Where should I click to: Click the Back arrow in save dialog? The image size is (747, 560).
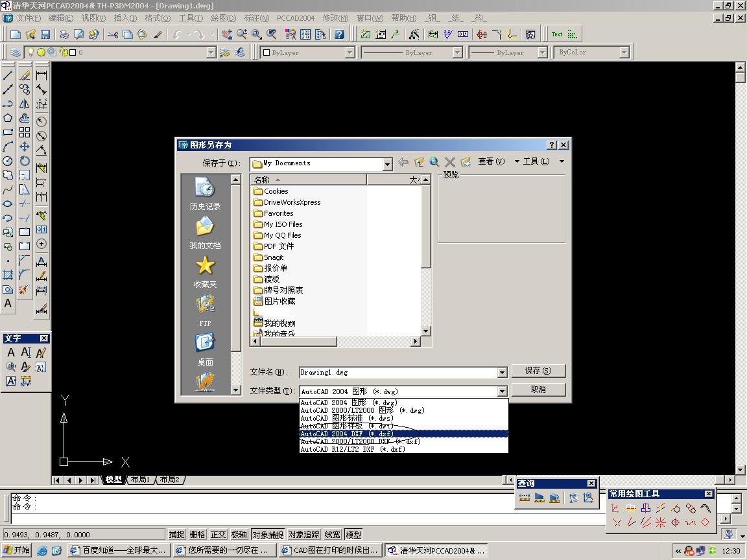click(403, 162)
